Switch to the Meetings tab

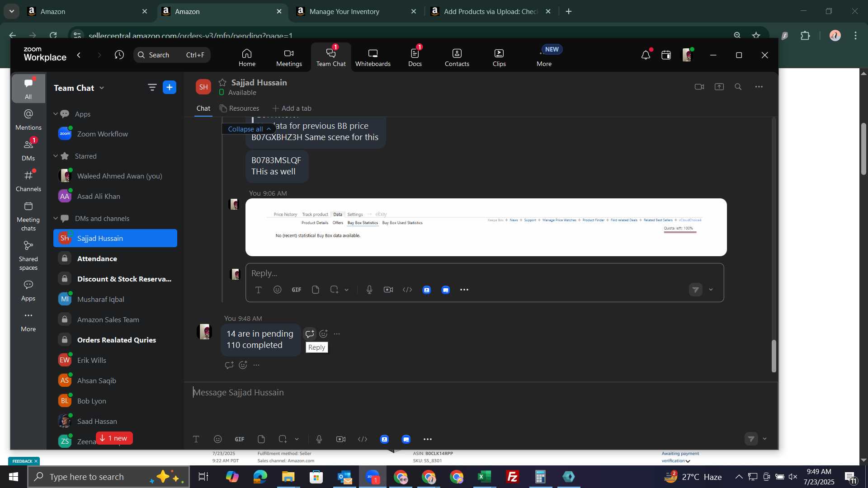(x=289, y=58)
